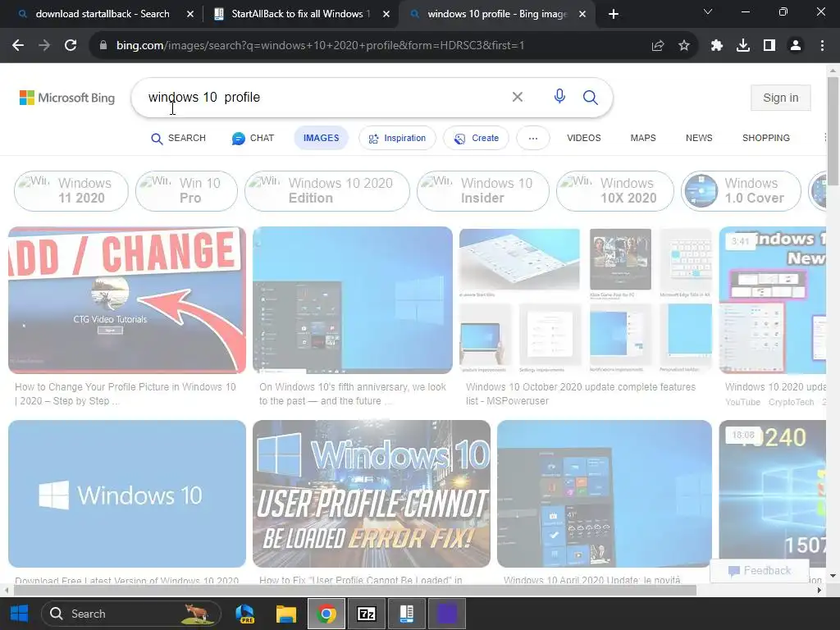Bookmark this page with the star icon
Screen dimensions: 840x630
[x=684, y=46]
